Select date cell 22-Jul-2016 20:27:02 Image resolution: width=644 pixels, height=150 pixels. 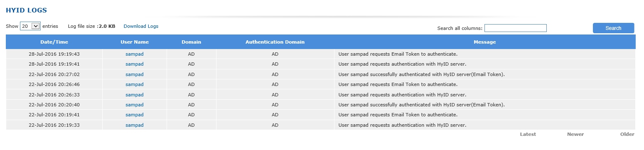click(54, 74)
